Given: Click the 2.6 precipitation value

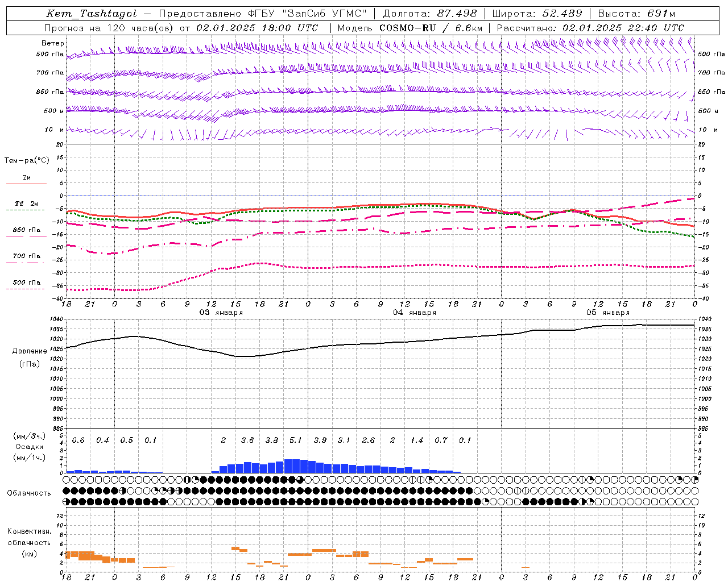Looking at the screenshot, I should click(369, 440).
